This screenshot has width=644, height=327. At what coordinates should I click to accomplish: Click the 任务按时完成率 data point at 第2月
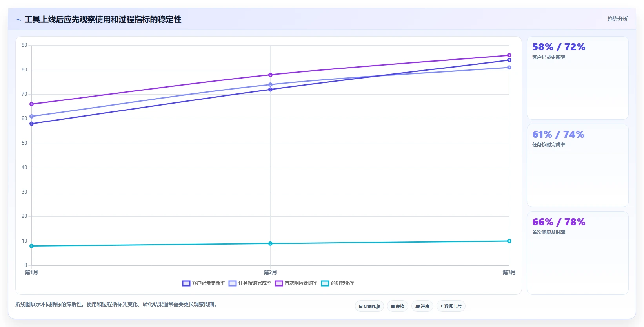270,85
